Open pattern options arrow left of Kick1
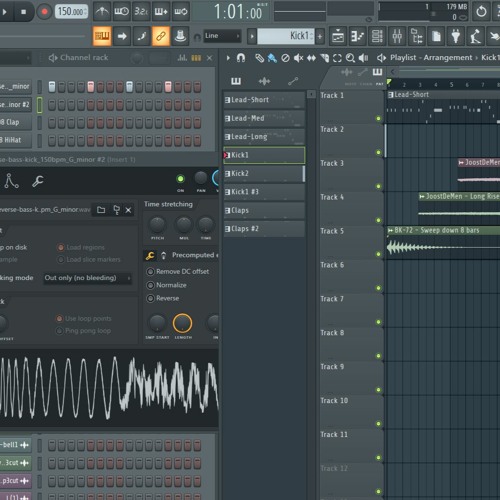This screenshot has height=500, width=500. coord(252,36)
